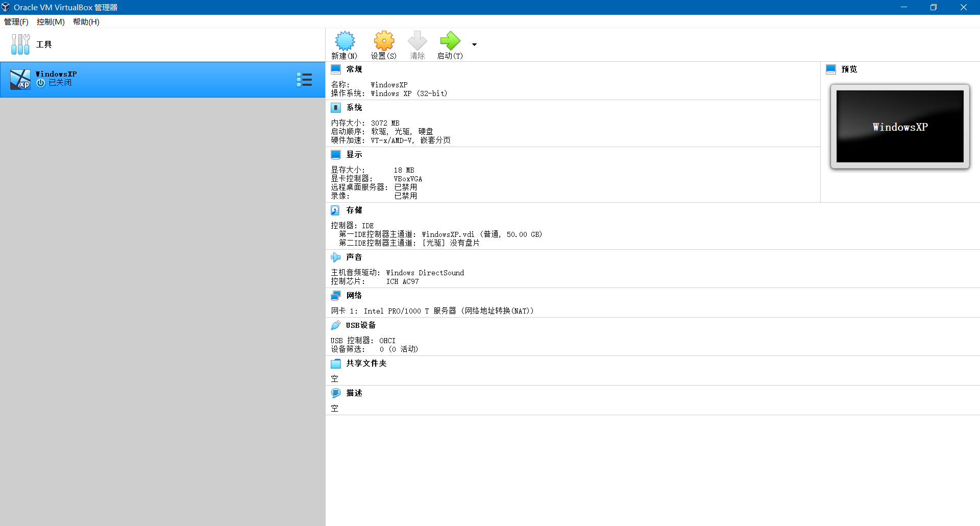Click the General (常规) section icon
Viewport: 980px width, 526px height.
pos(336,69)
